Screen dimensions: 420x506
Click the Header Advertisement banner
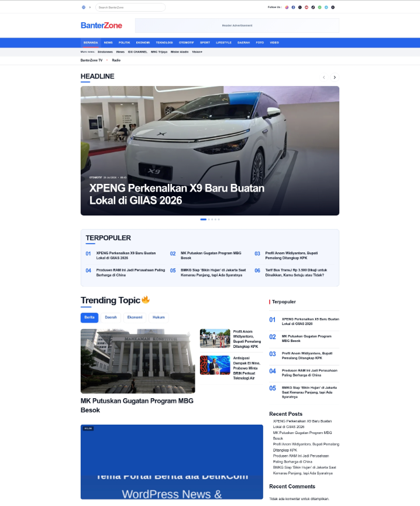coord(237,26)
